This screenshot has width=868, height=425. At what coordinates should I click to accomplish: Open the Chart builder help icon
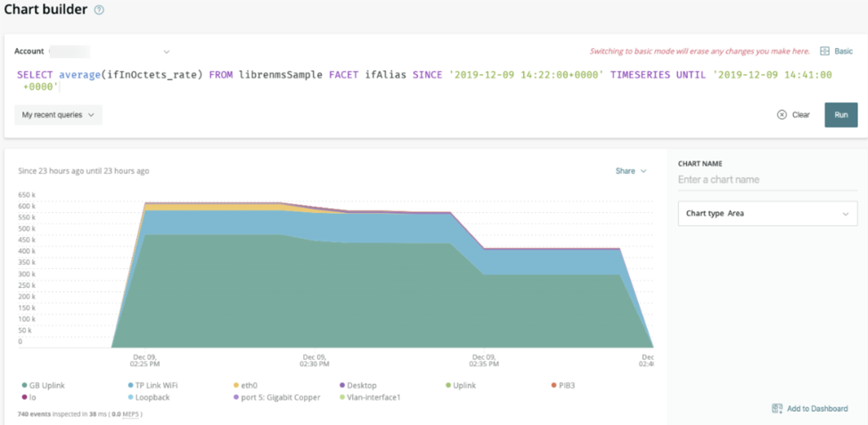click(x=99, y=10)
